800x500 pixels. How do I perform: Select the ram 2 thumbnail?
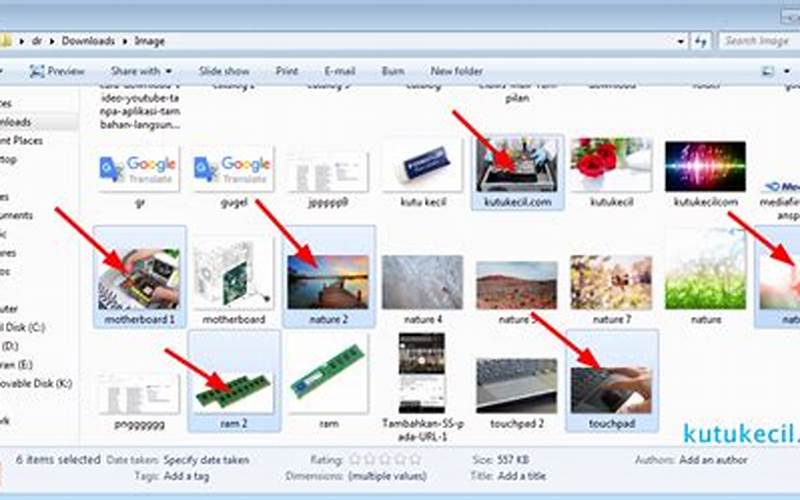pyautogui.click(x=234, y=391)
